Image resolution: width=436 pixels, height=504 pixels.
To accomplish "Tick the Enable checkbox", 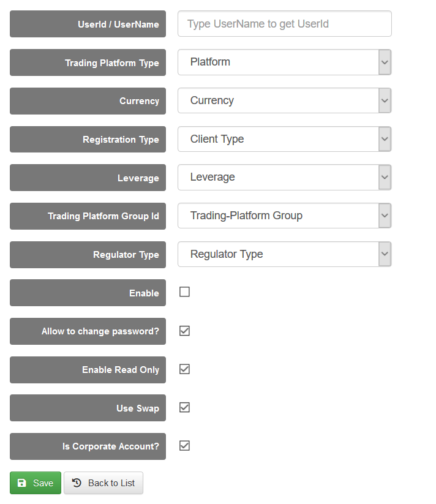I will [184, 292].
